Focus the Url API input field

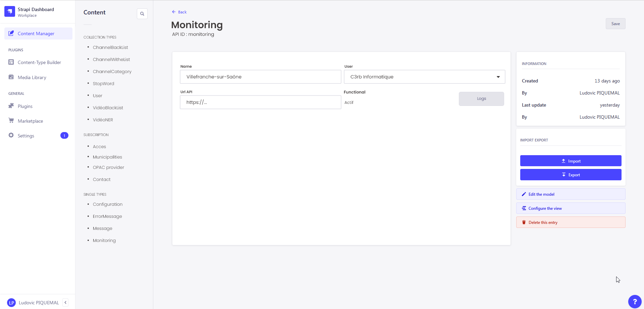click(x=261, y=102)
